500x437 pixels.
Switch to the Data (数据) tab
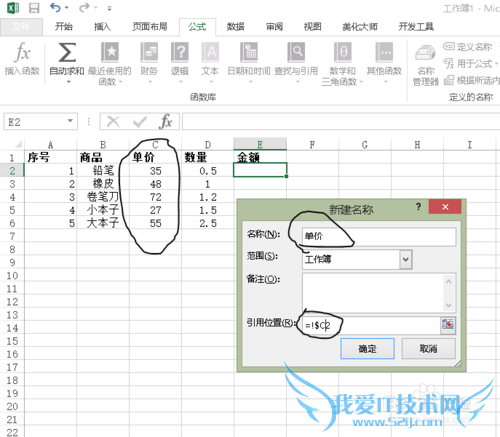click(236, 27)
